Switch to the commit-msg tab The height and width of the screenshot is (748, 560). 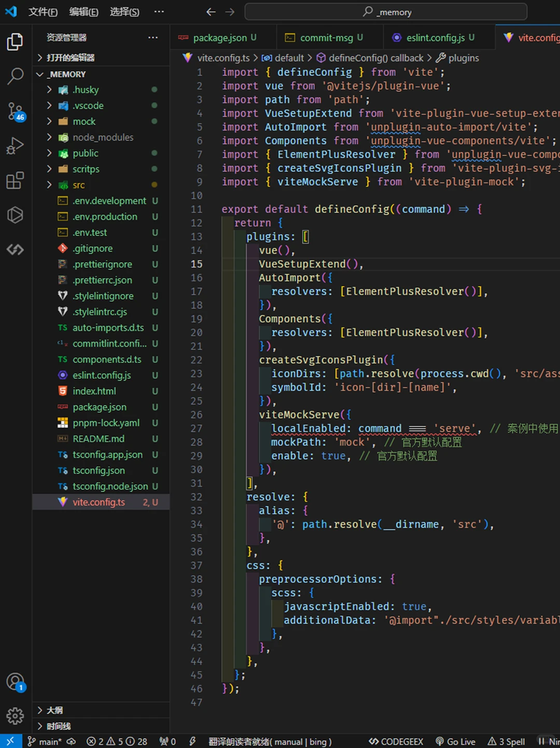pyautogui.click(x=330, y=37)
